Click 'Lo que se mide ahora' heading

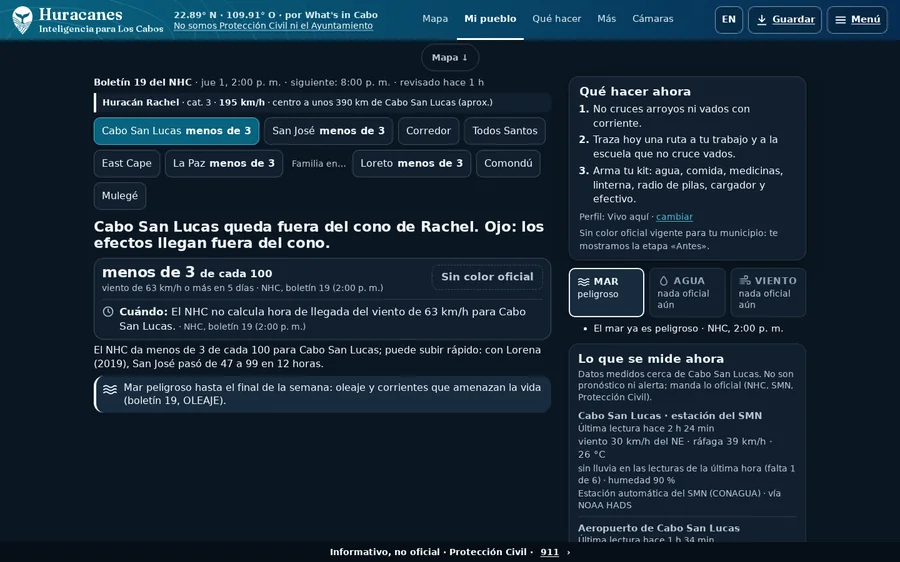(x=651, y=359)
